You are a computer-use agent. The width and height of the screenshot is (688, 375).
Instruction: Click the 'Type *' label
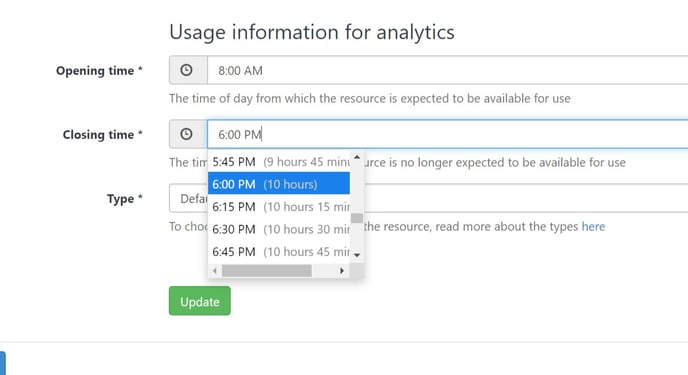(125, 199)
